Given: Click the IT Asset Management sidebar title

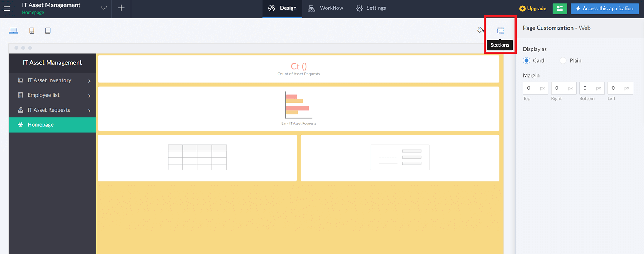Looking at the screenshot, I should (52, 63).
